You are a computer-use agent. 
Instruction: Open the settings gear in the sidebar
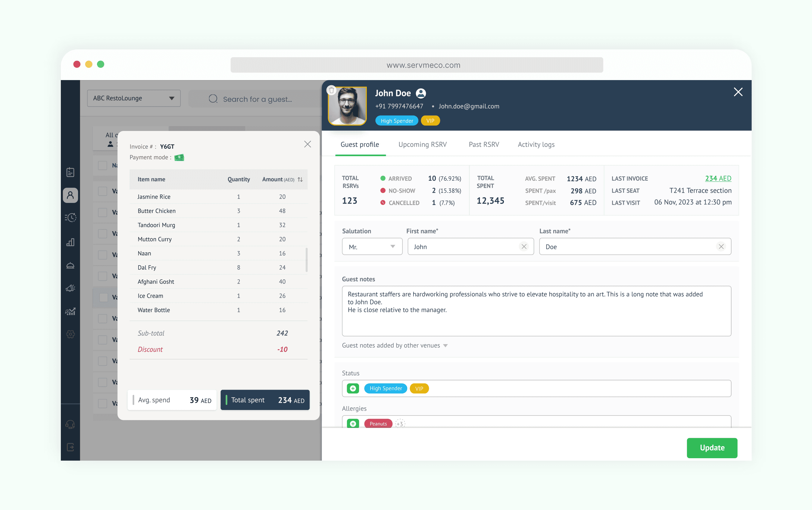tap(70, 334)
